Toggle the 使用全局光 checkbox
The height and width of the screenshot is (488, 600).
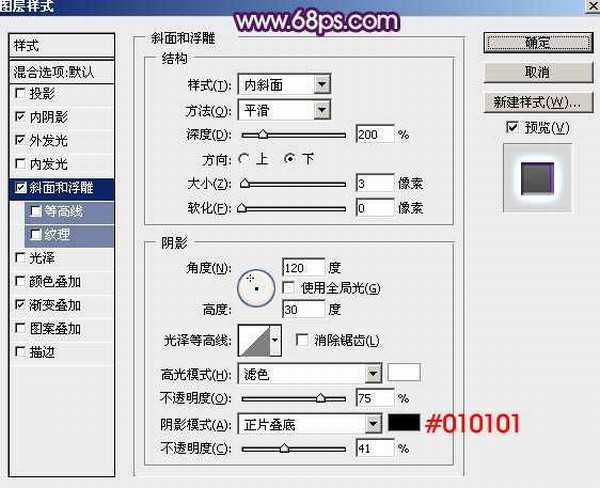point(289,288)
